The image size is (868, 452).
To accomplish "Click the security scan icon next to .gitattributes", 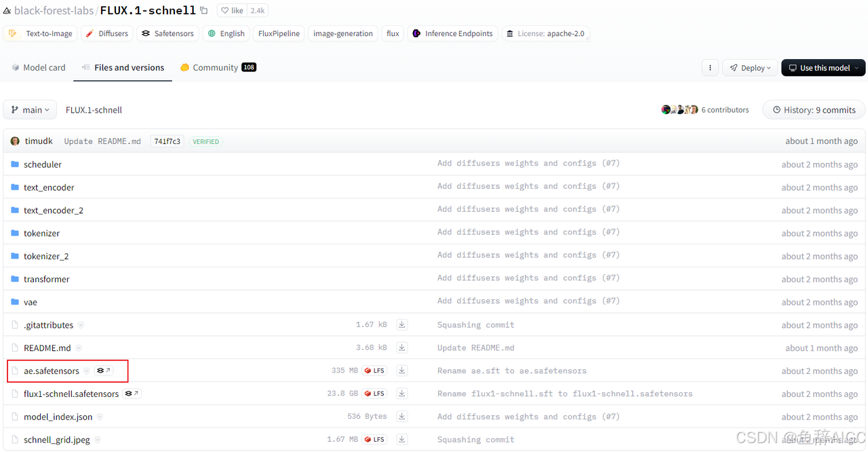I will (x=81, y=326).
